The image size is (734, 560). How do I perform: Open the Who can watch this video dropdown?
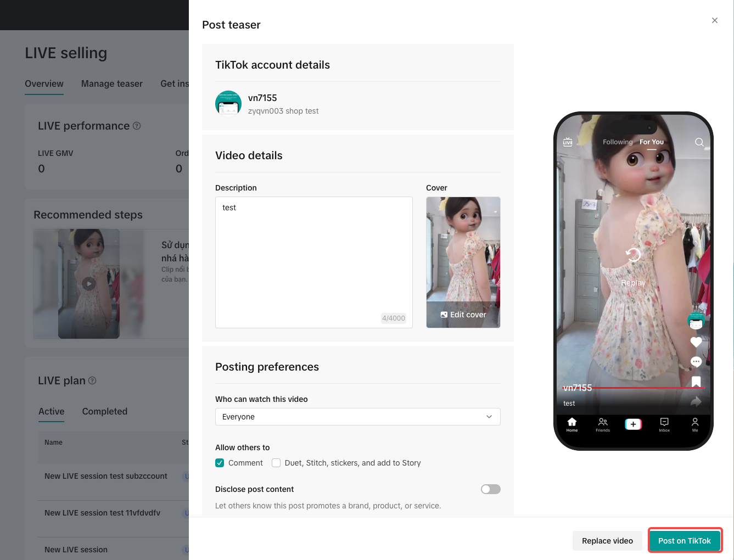coord(358,417)
